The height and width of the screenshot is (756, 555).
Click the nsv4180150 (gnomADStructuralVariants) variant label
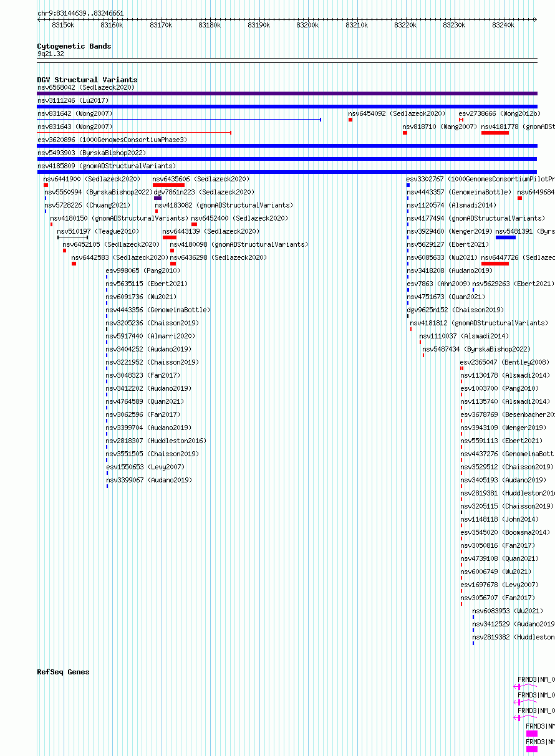(x=119, y=219)
